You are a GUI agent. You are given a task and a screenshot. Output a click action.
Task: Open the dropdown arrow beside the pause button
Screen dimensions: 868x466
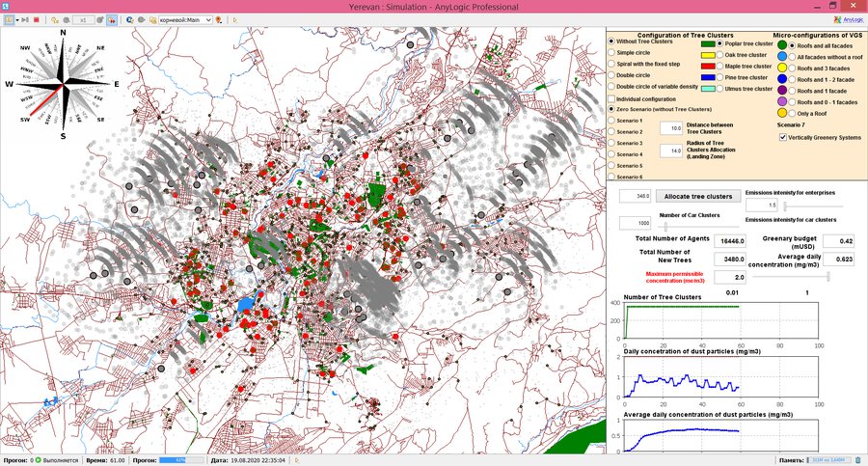tap(17, 20)
